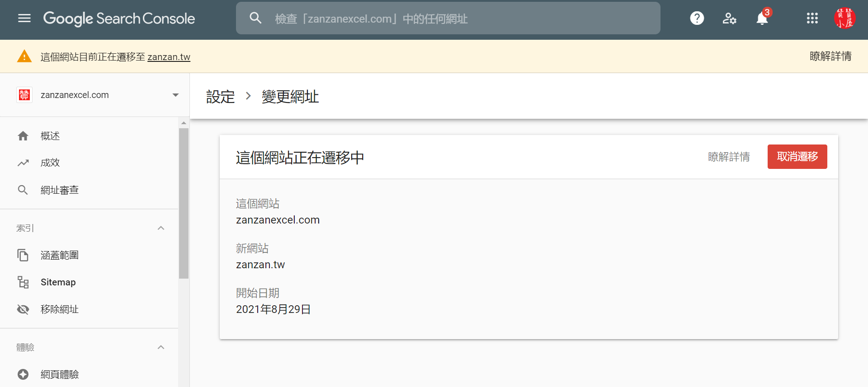Click the Google Search Console logo
Image resolution: width=868 pixels, height=387 pixels.
(119, 19)
